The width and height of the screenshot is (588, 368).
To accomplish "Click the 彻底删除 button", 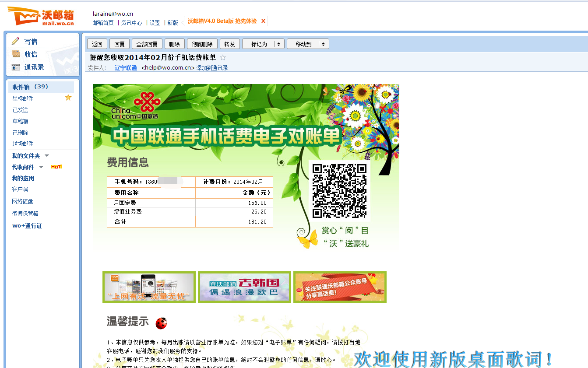I will pyautogui.click(x=202, y=44).
